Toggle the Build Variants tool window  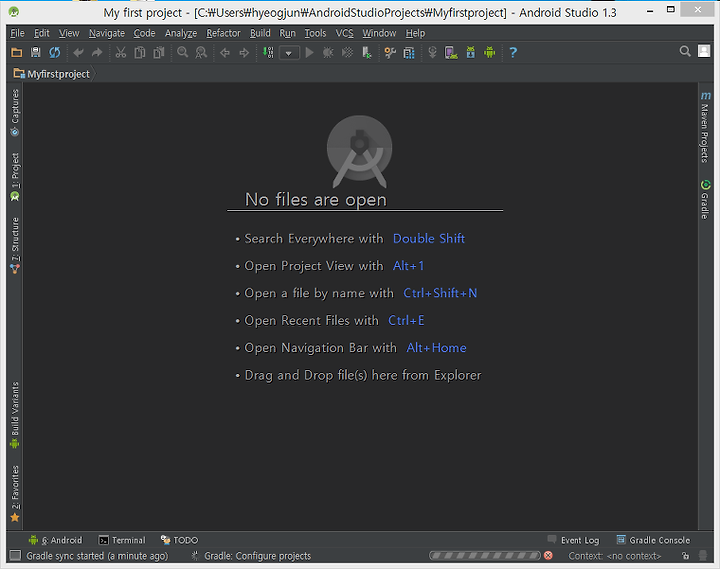[15, 415]
